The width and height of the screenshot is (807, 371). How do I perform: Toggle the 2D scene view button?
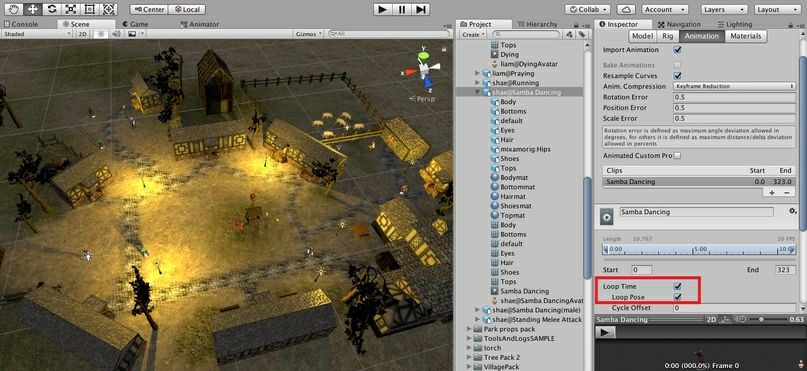(x=82, y=33)
